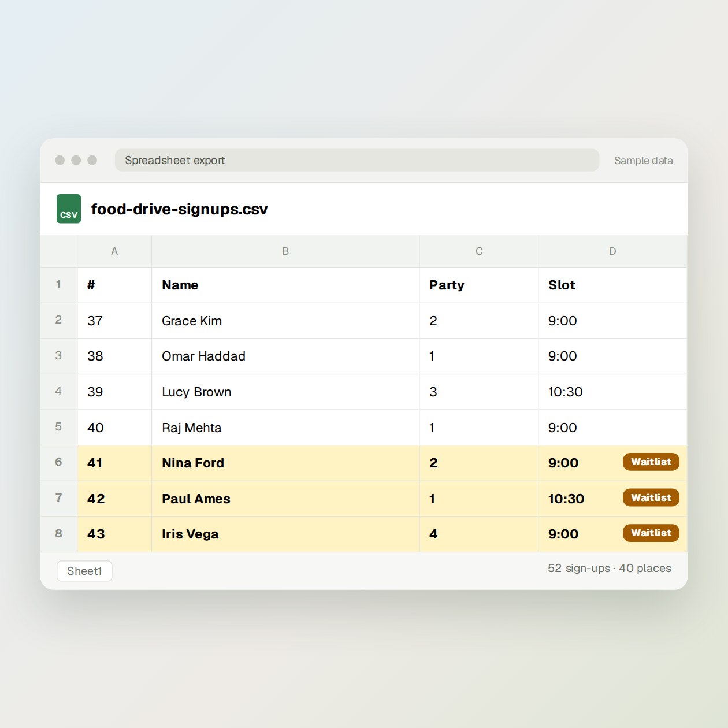Click the Waitlist badge for Iris Vega
The image size is (728, 728).
(x=651, y=533)
